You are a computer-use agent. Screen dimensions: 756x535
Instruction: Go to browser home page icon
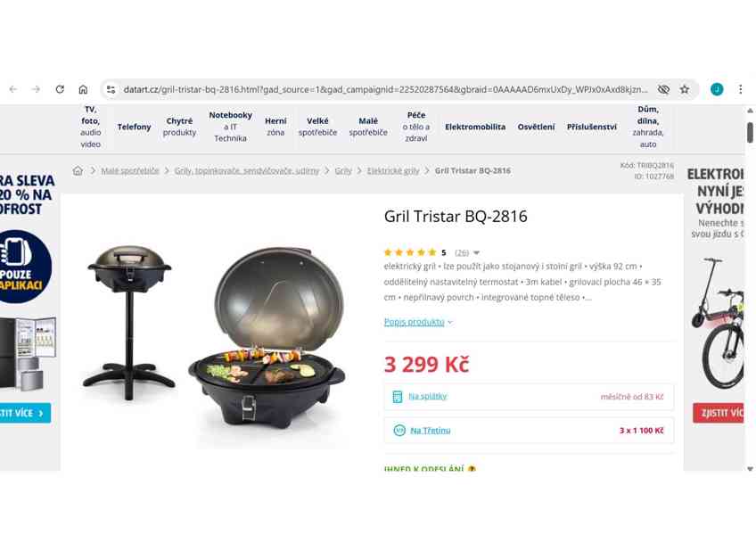(83, 89)
